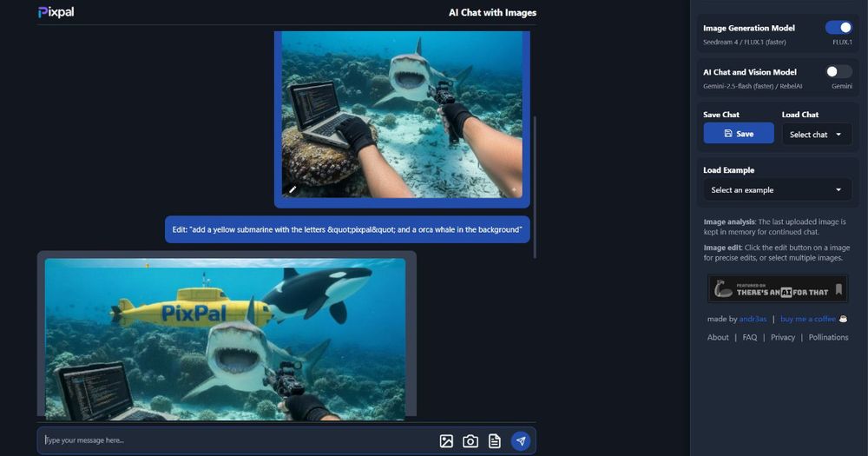
Task: Click the Edit prompt message bubble
Action: pyautogui.click(x=347, y=229)
